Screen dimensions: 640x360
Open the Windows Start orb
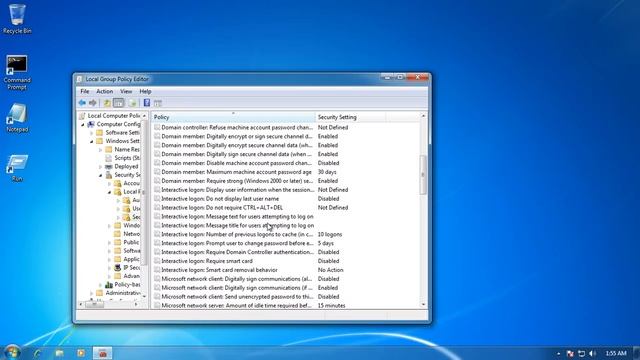coord(12,352)
